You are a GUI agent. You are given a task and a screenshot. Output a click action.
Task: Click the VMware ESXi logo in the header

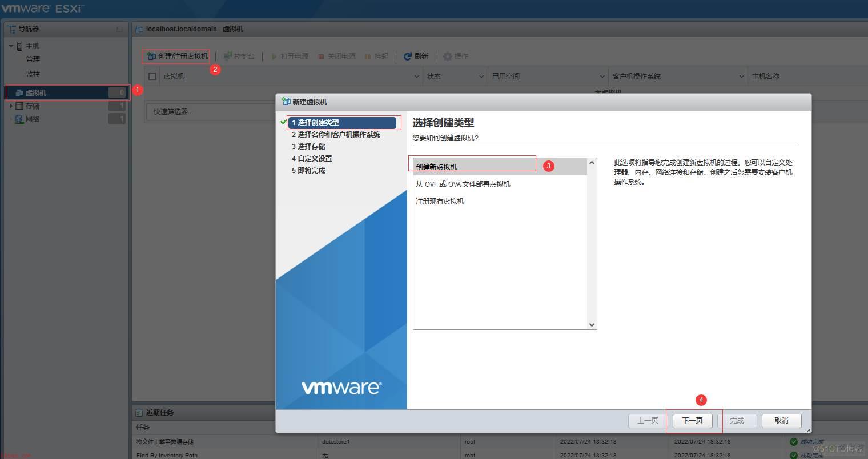click(x=43, y=8)
